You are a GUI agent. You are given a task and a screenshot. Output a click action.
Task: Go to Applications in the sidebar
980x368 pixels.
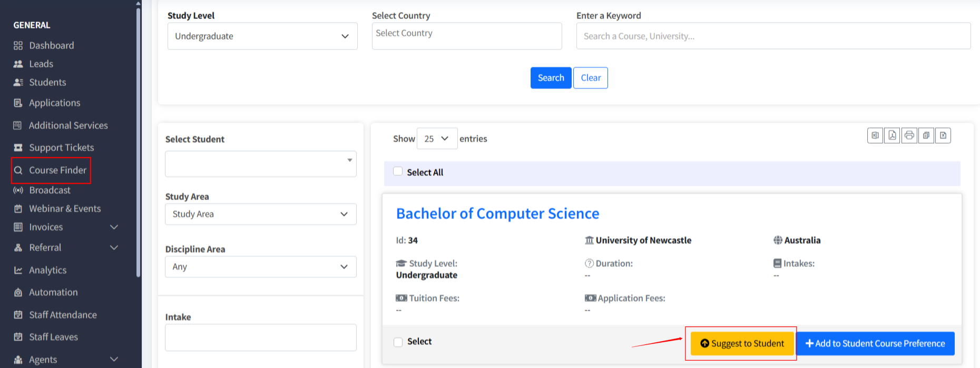[x=54, y=103]
